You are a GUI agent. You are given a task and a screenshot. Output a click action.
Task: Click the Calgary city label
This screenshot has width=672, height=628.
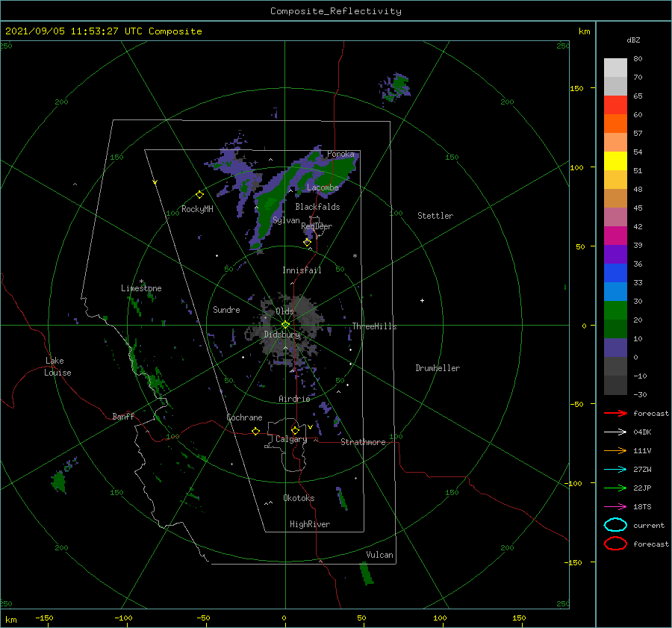point(291,439)
